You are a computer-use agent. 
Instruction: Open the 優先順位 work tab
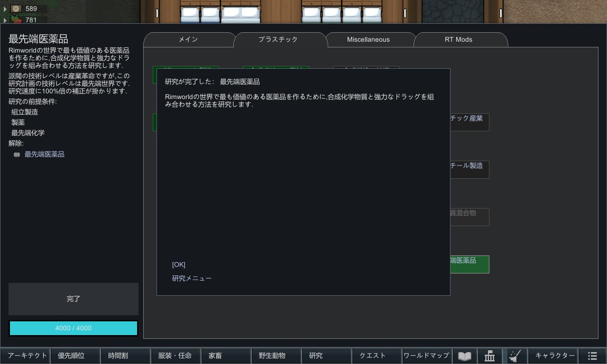(x=76, y=356)
